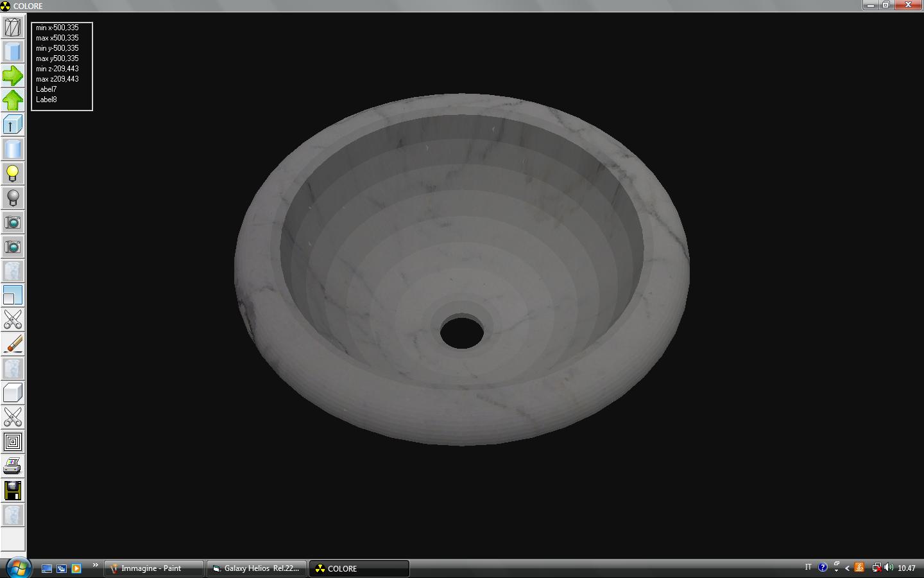Click the Show Desktop quick launch icon
This screenshot has height=578, width=924.
[x=47, y=568]
